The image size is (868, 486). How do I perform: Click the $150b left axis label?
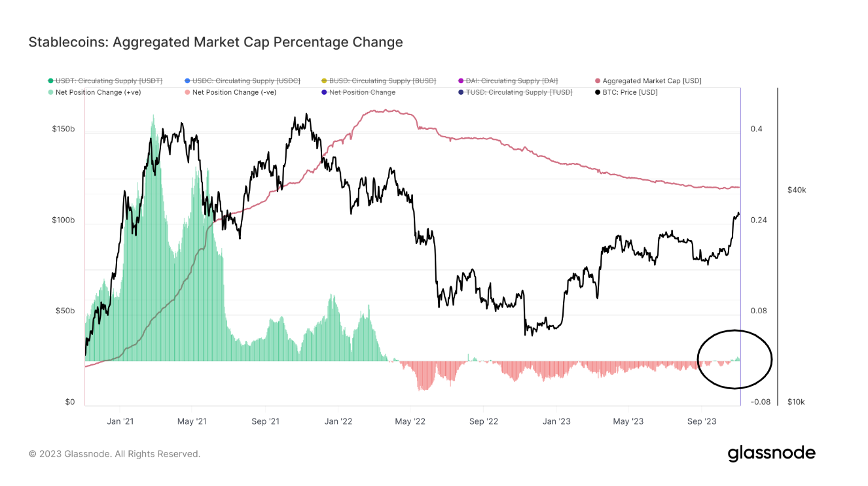point(63,130)
